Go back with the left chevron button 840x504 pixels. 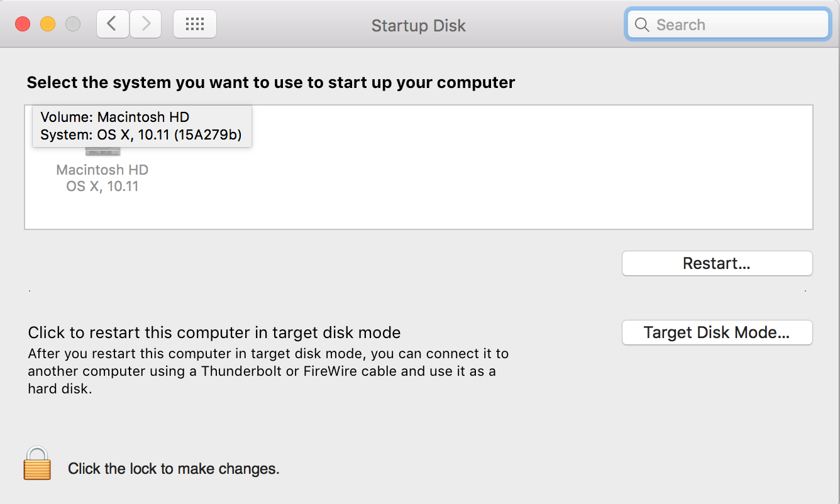[113, 25]
